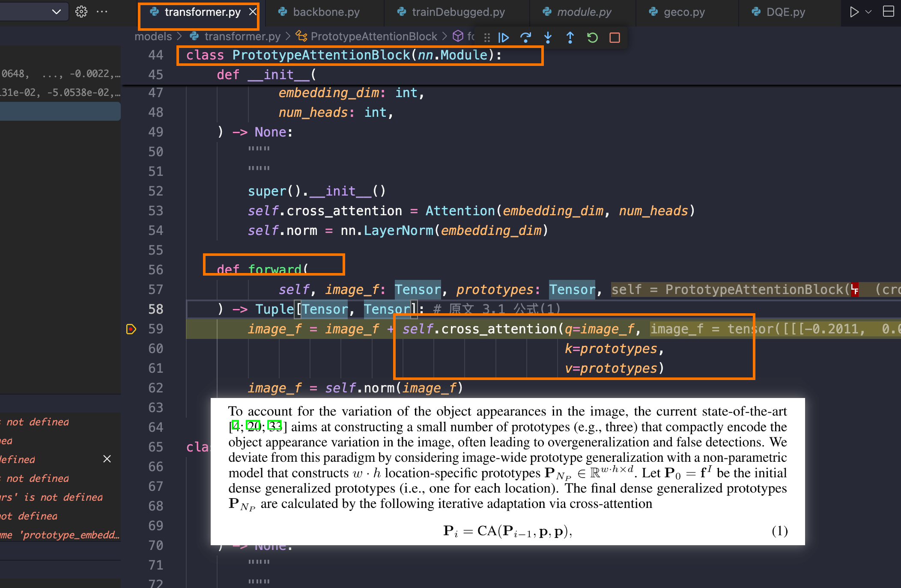Click the debug Continue button
The height and width of the screenshot is (588, 901).
click(x=504, y=38)
